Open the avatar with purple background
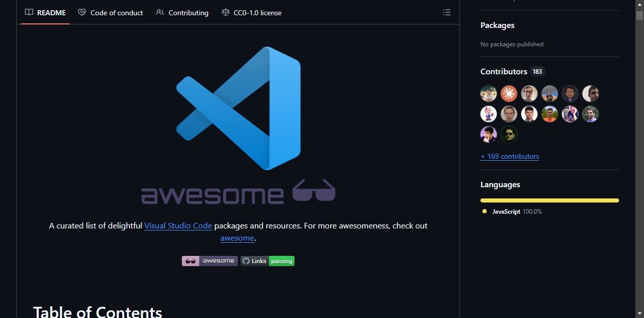The height and width of the screenshot is (318, 644). (x=489, y=134)
